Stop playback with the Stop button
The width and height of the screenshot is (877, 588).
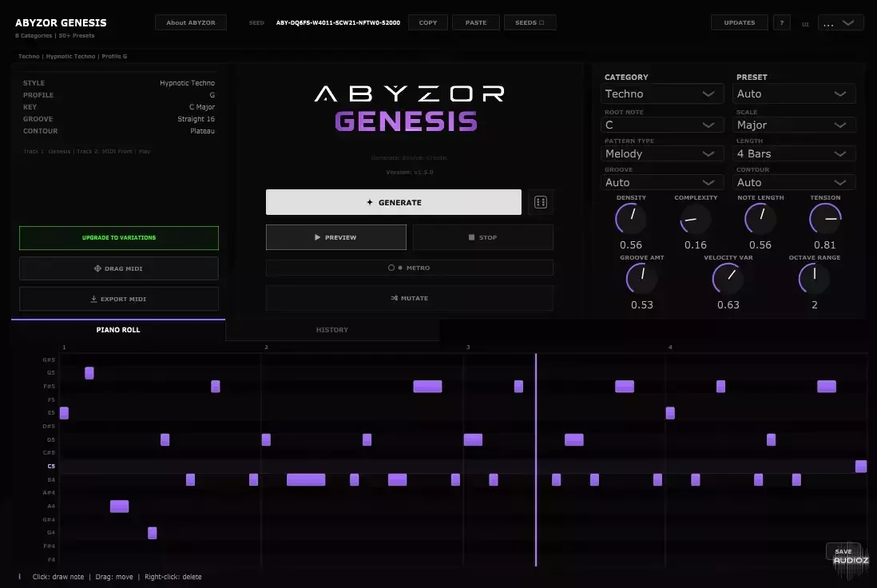click(482, 237)
